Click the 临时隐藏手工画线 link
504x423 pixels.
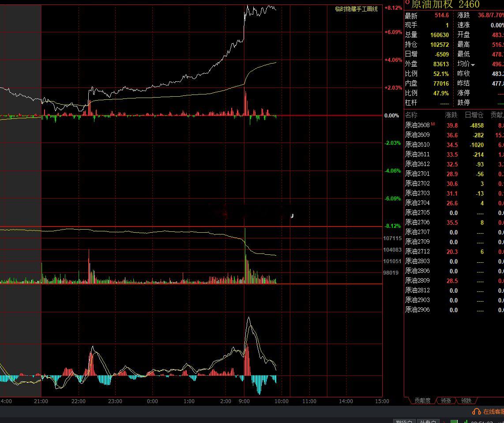coord(356,9)
